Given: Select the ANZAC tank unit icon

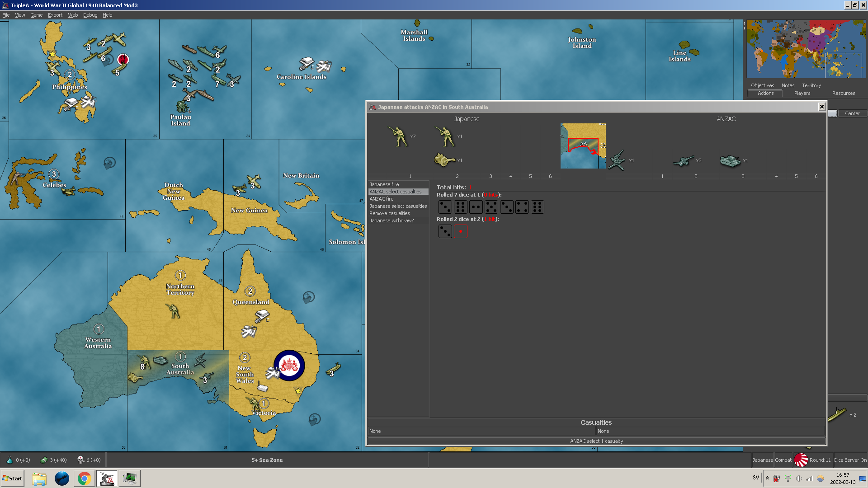Looking at the screenshot, I should [x=730, y=160].
